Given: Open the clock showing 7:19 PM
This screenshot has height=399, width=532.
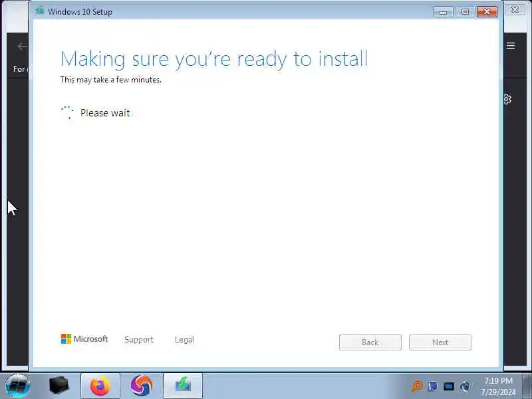Looking at the screenshot, I should (x=498, y=386).
